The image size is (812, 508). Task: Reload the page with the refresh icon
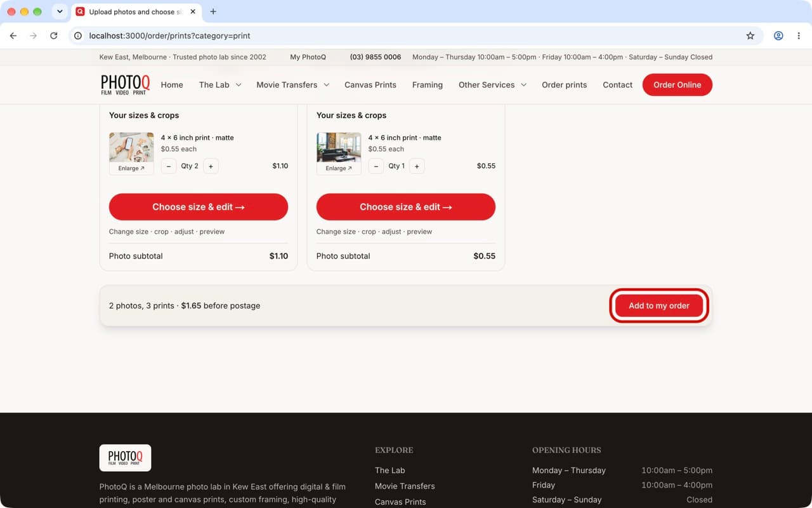click(x=54, y=36)
